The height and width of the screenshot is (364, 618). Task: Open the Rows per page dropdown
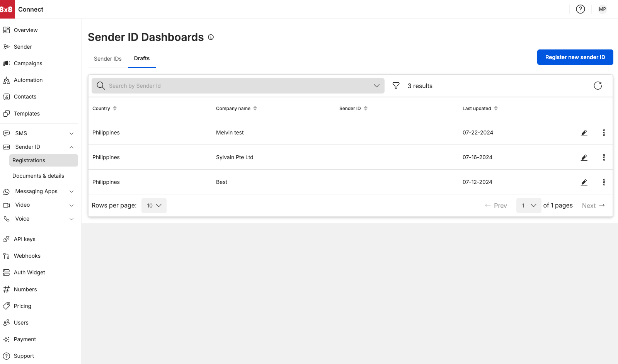tap(154, 206)
